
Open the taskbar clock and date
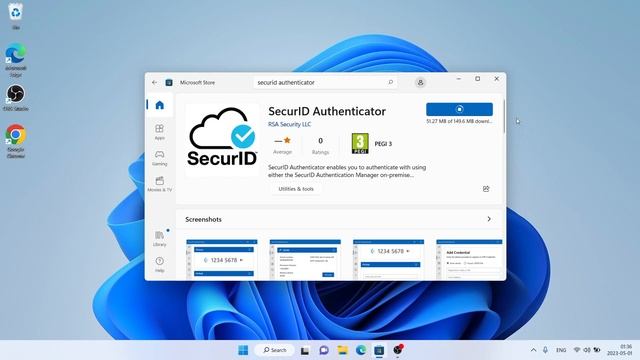620,350
